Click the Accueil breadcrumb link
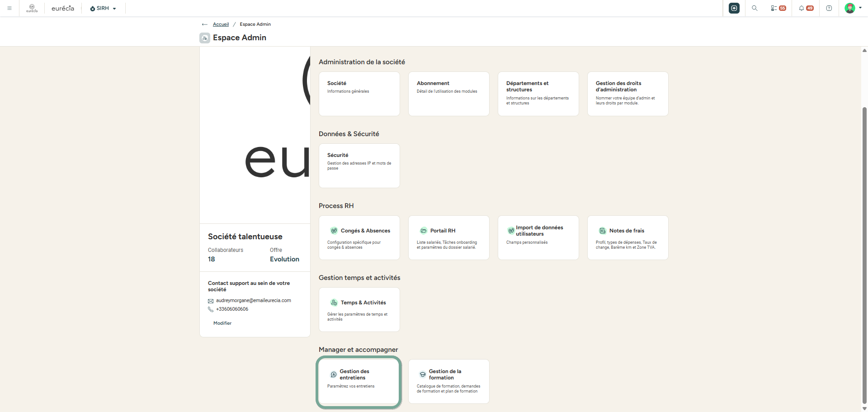Image resolution: width=868 pixels, height=412 pixels. click(x=221, y=24)
